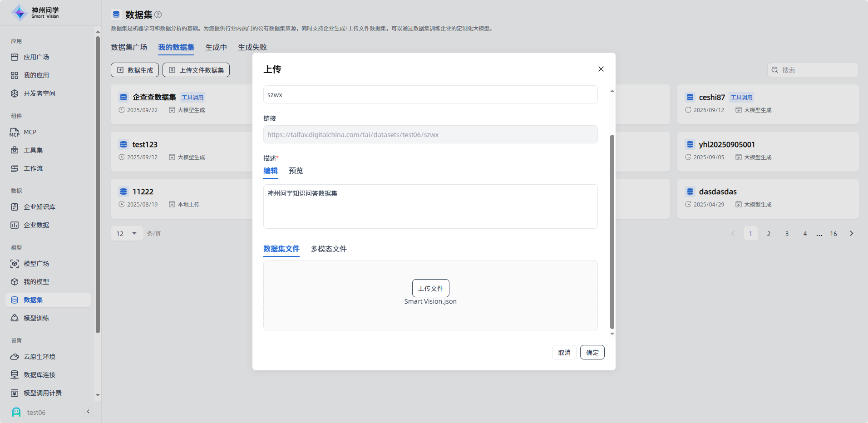Click the 工作流 workflow icon
This screenshot has width=868, height=423.
(15, 168)
